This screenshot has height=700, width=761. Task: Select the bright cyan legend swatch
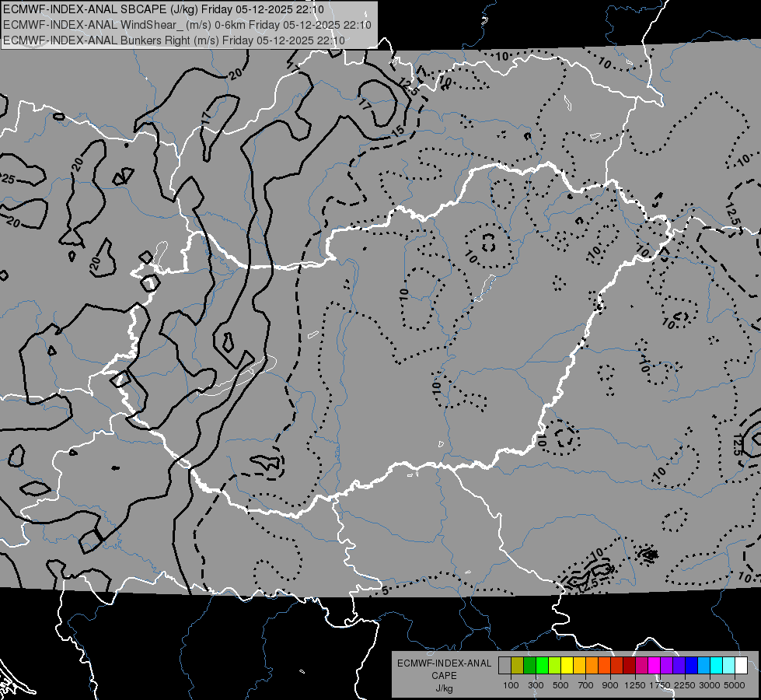tap(717, 665)
